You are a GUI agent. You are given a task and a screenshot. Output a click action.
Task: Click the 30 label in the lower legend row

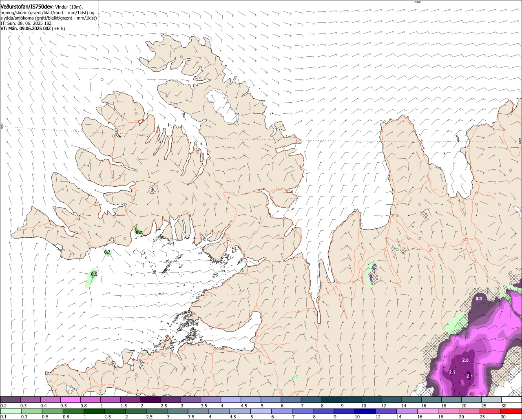pos(504,417)
